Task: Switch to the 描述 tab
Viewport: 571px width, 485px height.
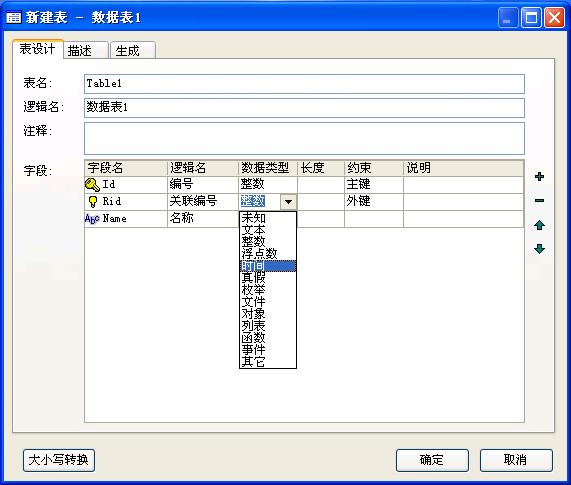Action: [x=86, y=50]
